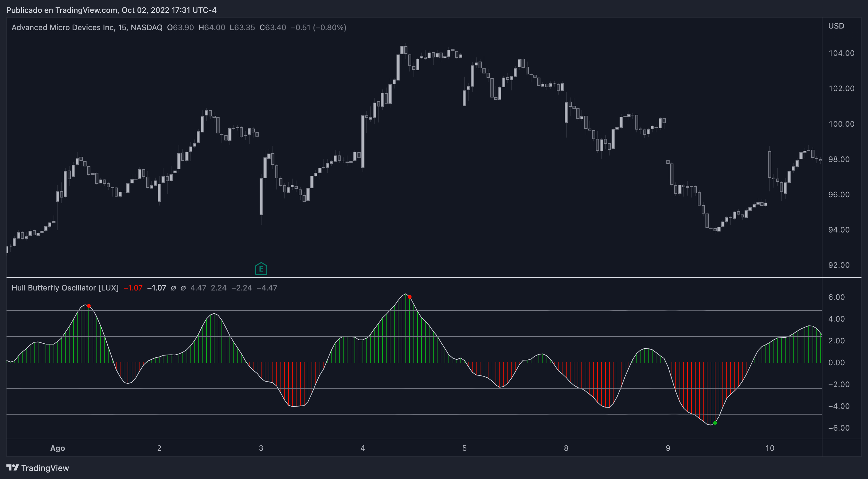Click date label '3' on time axis
This screenshot has height=479, width=868.
pyautogui.click(x=261, y=448)
